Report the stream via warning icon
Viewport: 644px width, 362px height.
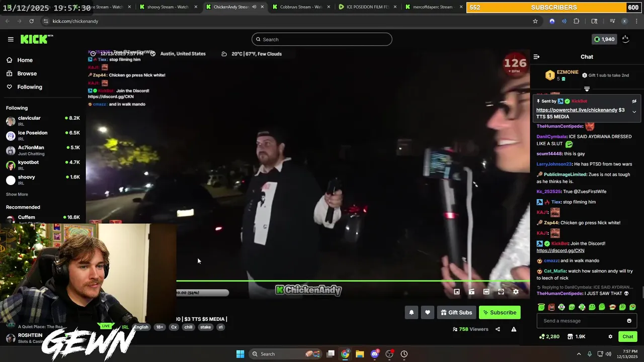pos(514,329)
